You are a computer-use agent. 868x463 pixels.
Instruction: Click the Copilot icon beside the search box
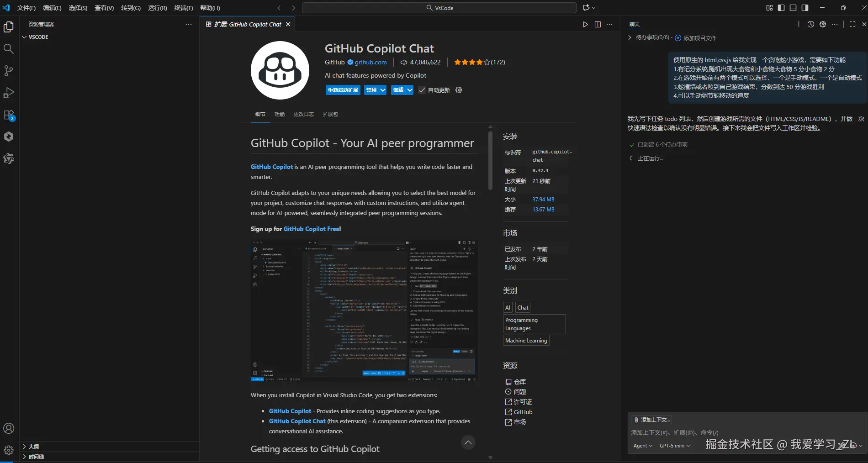click(586, 8)
